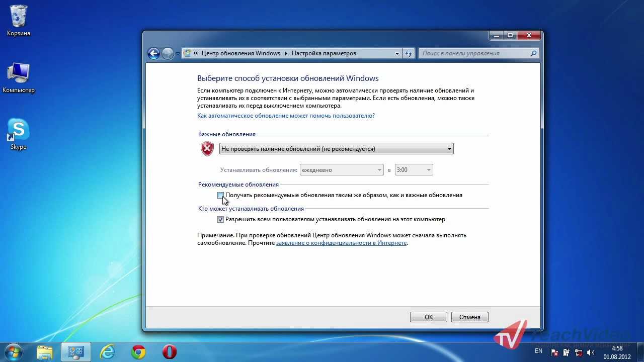Open the Action Center flag tray icon
The width and height of the screenshot is (644, 362).
coord(555,352)
